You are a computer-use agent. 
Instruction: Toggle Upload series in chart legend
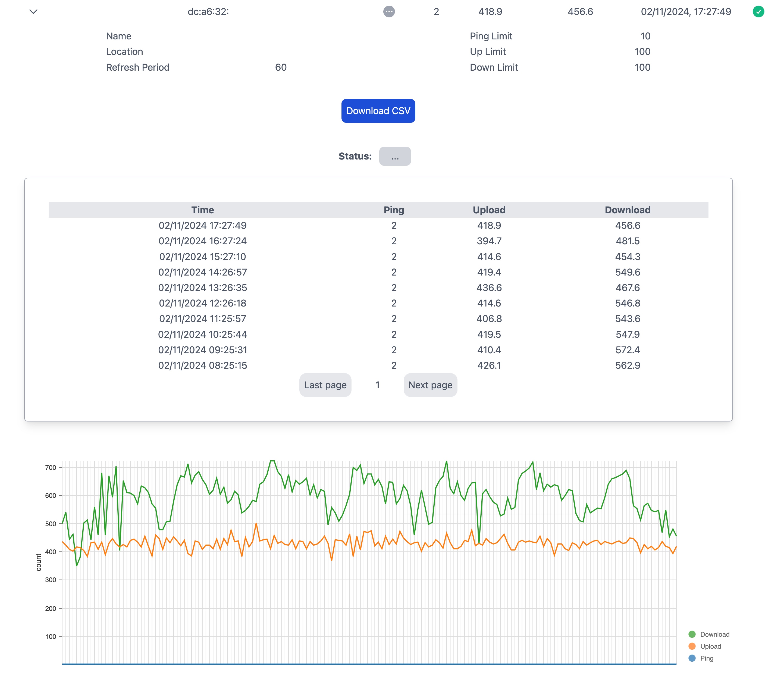point(705,646)
